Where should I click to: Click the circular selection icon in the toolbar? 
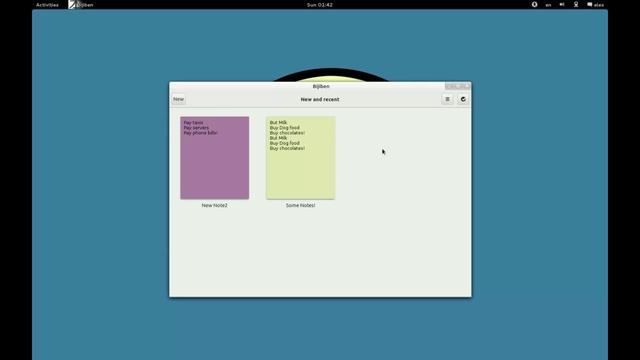(x=463, y=99)
